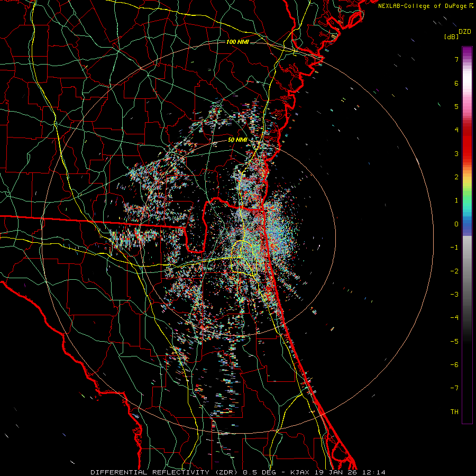Click the -3 dB label on scale

(x=454, y=295)
